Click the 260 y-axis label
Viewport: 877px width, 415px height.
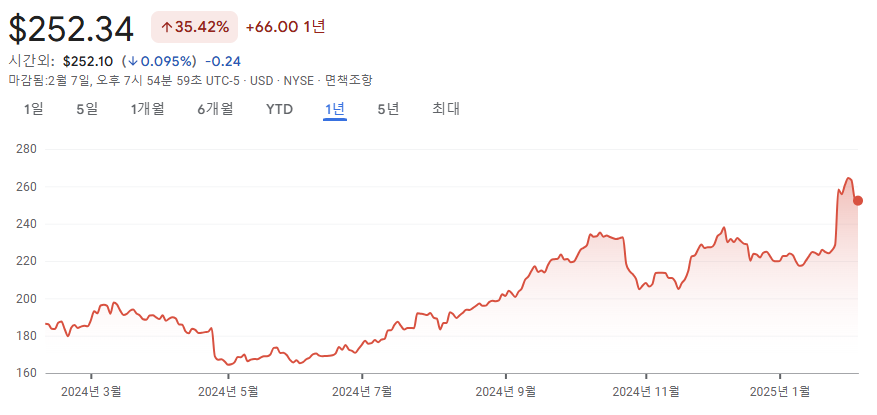point(27,187)
